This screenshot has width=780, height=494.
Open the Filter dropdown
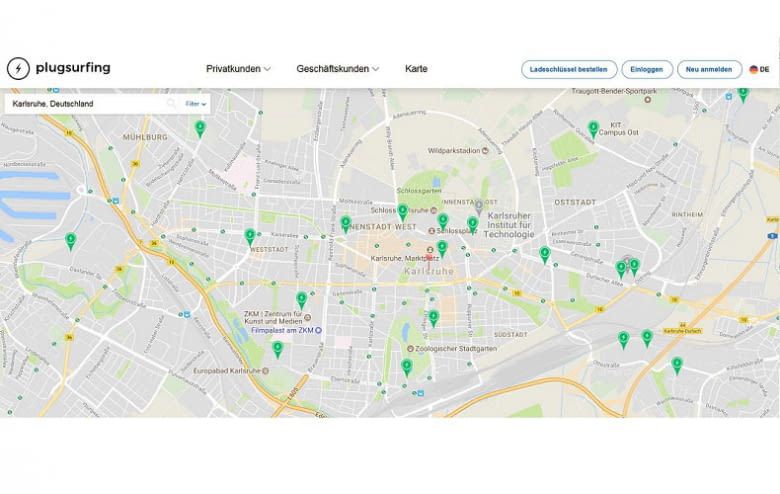(x=195, y=103)
